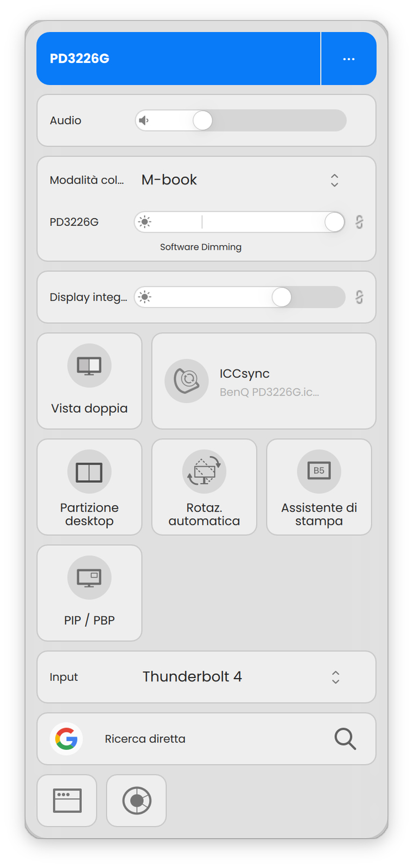Open Assistente di stampa

tap(319, 487)
